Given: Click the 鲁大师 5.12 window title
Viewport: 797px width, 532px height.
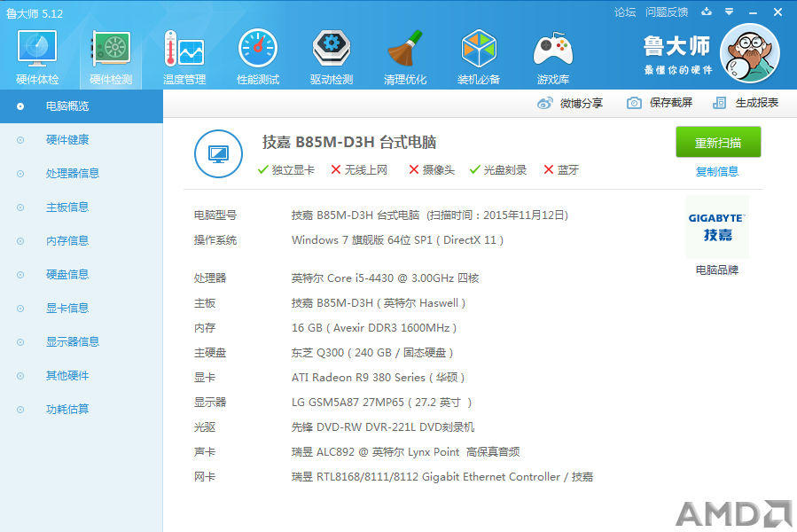Looking at the screenshot, I should click(35, 13).
